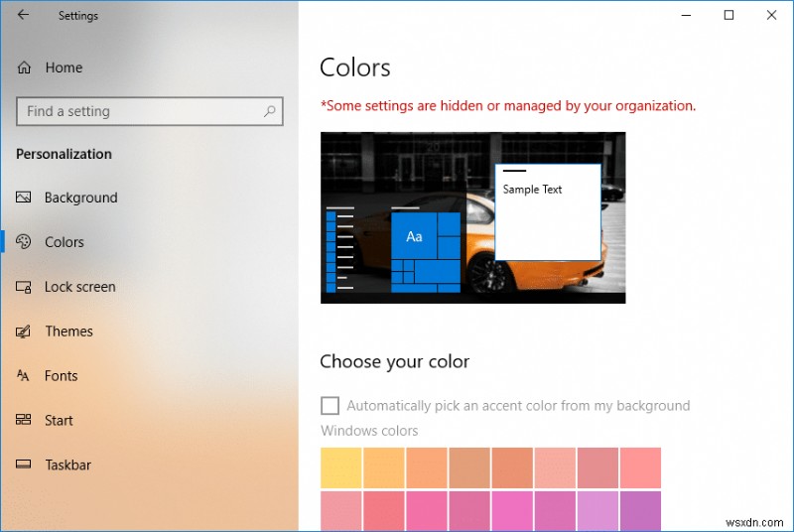Enable automatic accent color from background
Viewport: 794px width, 532px height.
coord(330,405)
